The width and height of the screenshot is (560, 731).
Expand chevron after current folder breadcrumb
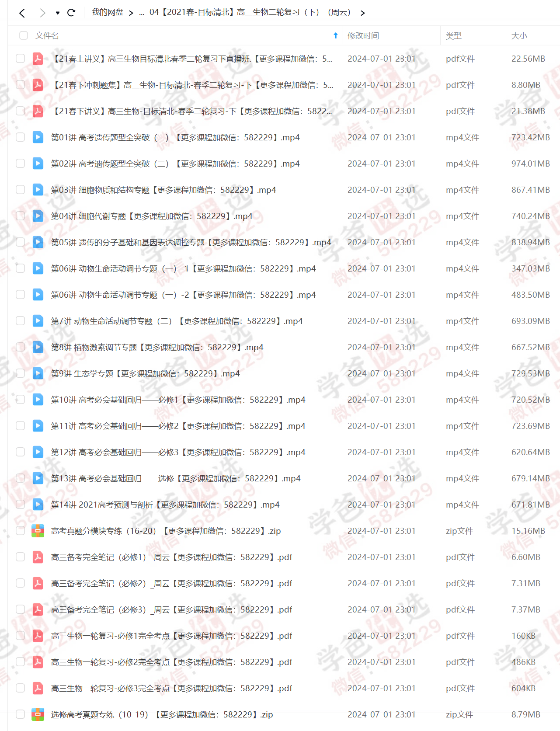point(362,13)
